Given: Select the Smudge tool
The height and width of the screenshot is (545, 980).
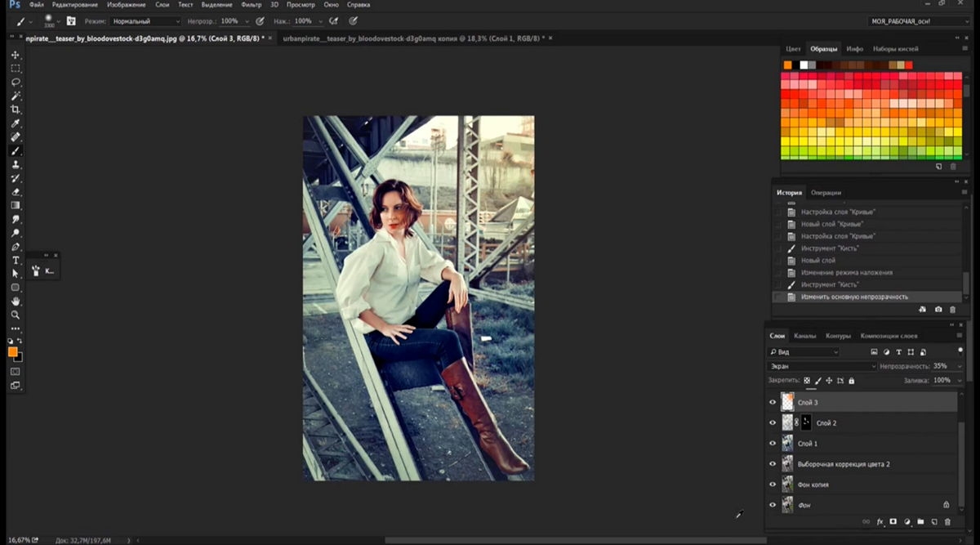Looking at the screenshot, I should point(16,219).
